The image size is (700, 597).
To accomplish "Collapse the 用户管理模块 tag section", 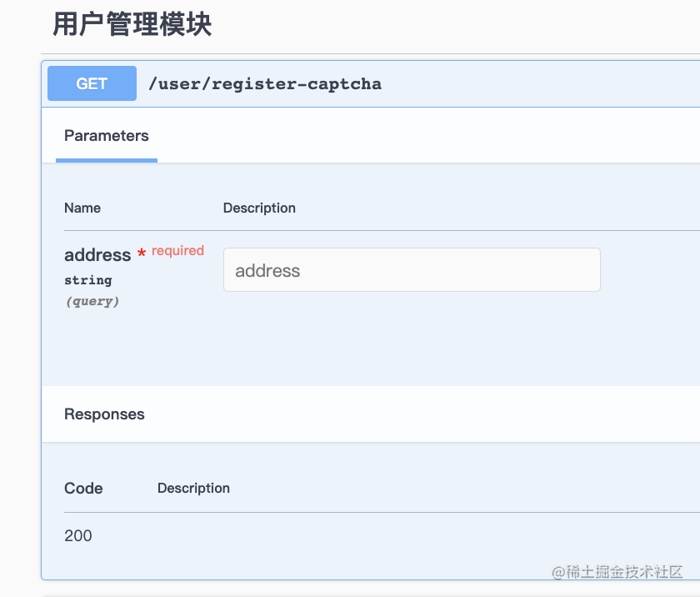I will point(132,24).
